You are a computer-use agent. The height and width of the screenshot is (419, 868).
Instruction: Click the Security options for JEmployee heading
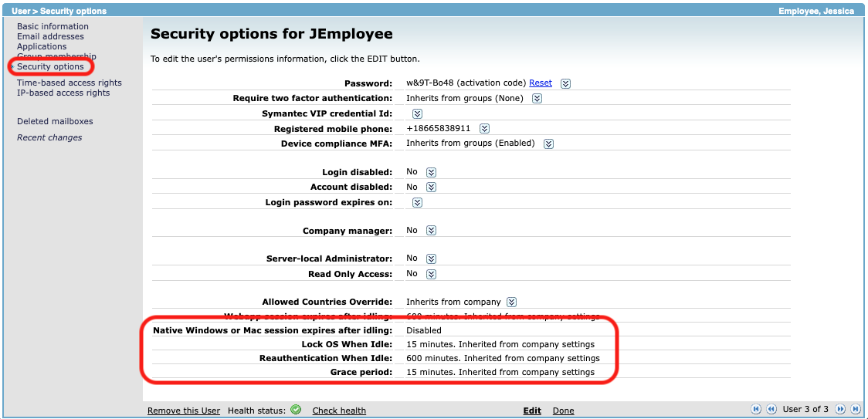pos(272,34)
